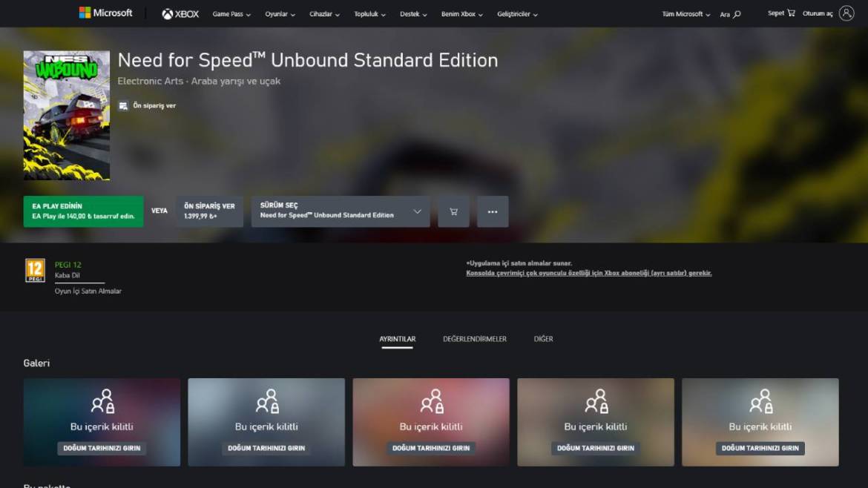Image resolution: width=868 pixels, height=488 pixels.
Task: Open the Xbox subscription required link
Action: click(589, 274)
